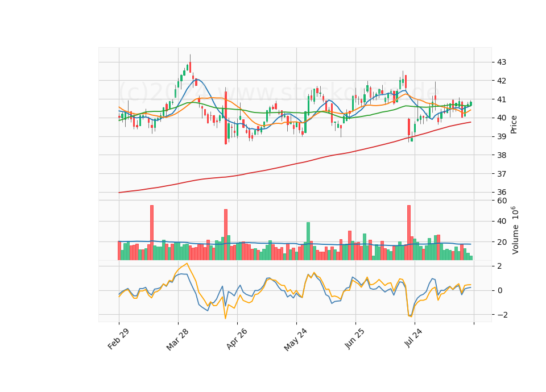The image size is (546, 392).
Task: Click the Apr 26 date label
Action: tap(237, 339)
